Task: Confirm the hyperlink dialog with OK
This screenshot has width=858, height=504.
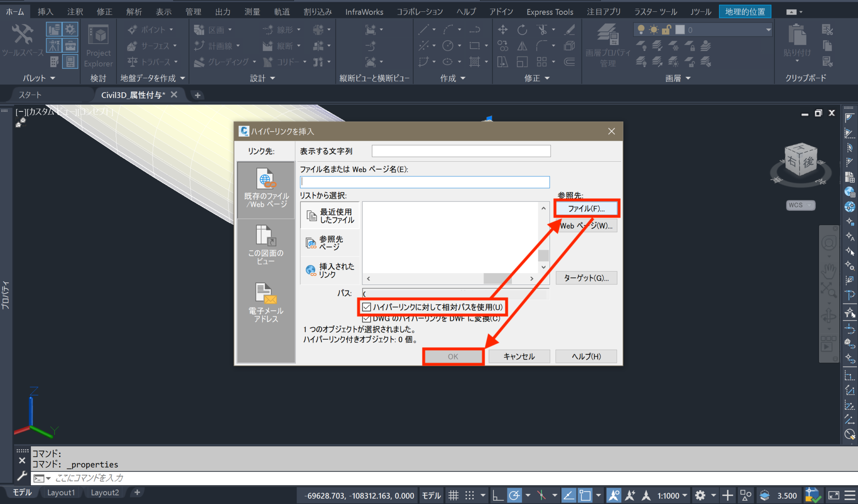Action: click(453, 356)
